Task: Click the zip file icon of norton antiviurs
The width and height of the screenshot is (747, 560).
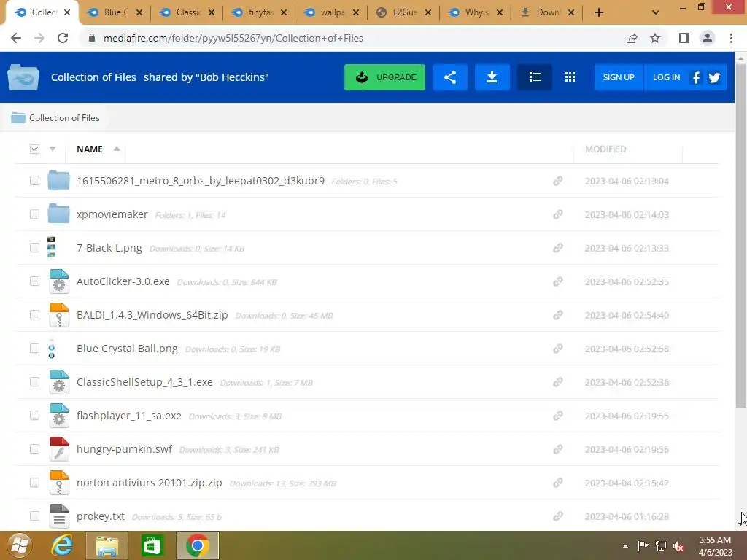Action: coord(59,483)
